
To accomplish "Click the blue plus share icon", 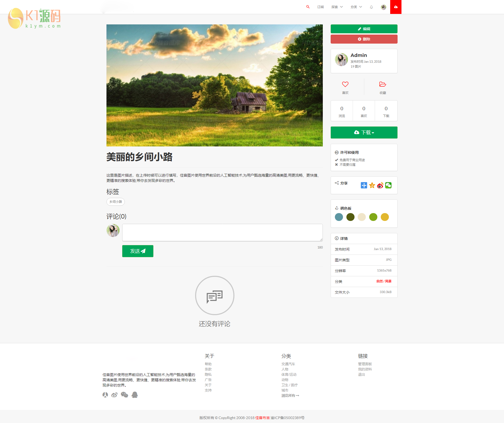I will (364, 186).
